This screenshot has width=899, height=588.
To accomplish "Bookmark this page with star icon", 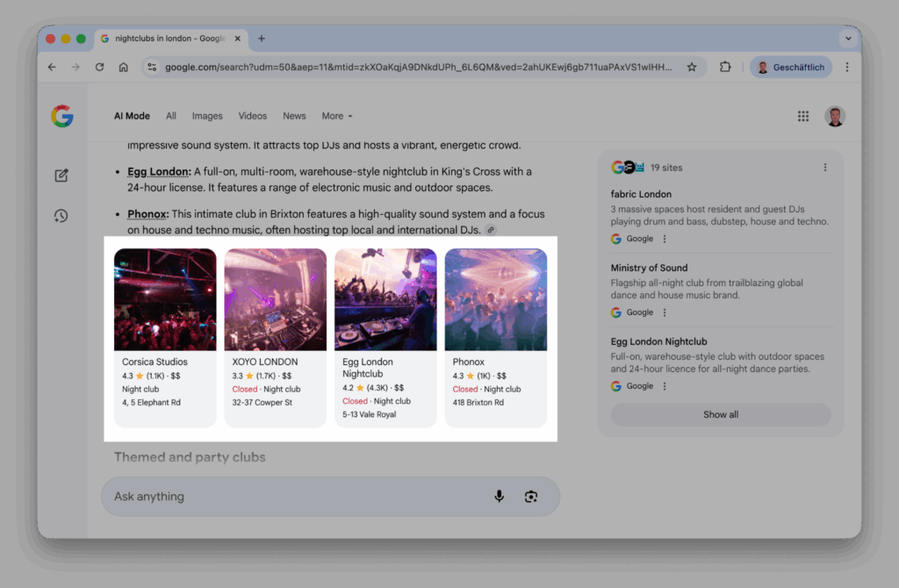I will pyautogui.click(x=692, y=68).
